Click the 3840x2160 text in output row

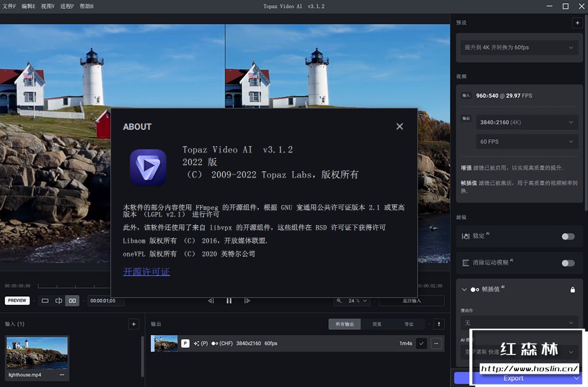pyautogui.click(x=249, y=343)
